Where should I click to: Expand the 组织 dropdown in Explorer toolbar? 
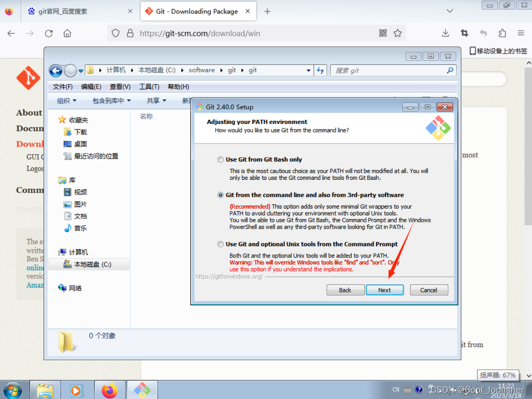pos(67,101)
